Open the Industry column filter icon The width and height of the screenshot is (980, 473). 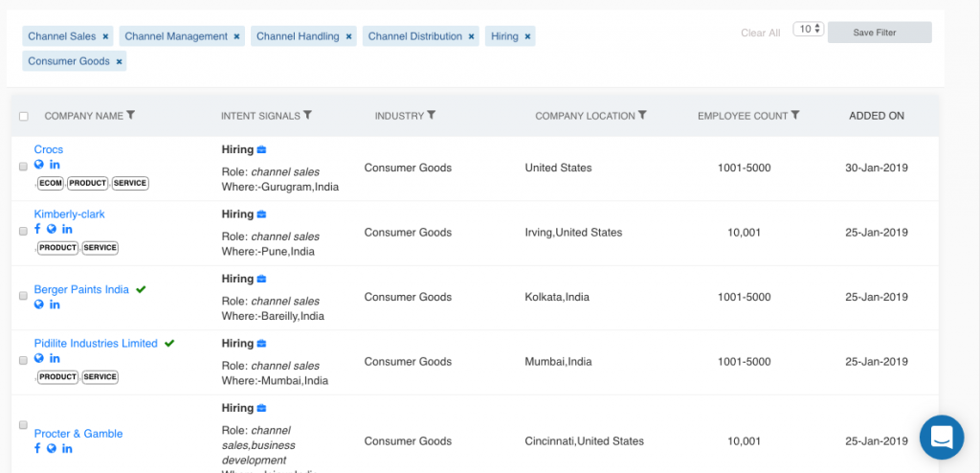(x=432, y=115)
